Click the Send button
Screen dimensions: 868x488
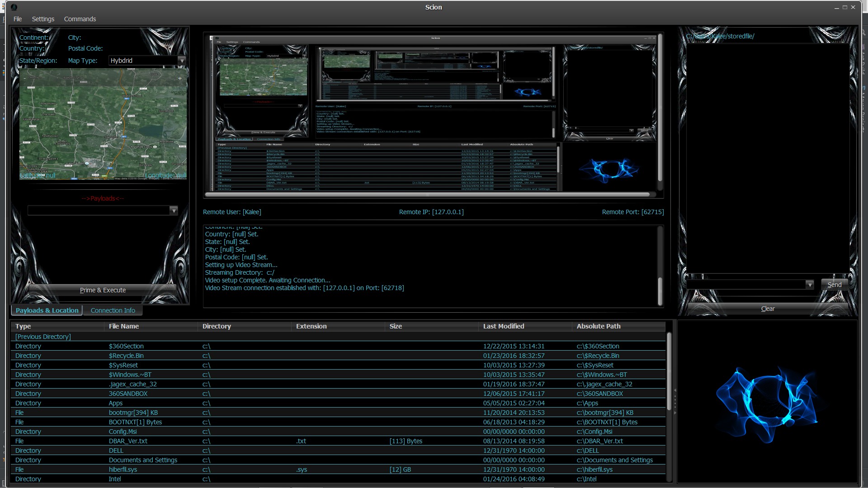pos(834,285)
